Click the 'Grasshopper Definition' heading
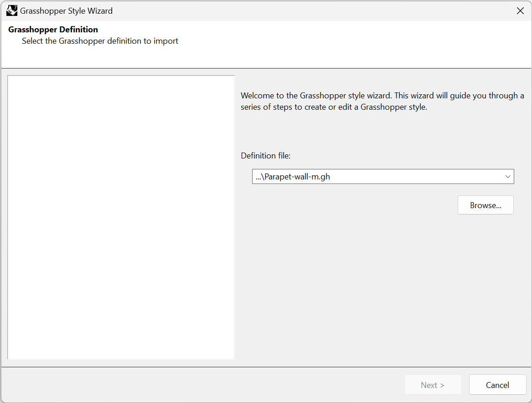The image size is (532, 403). point(53,30)
